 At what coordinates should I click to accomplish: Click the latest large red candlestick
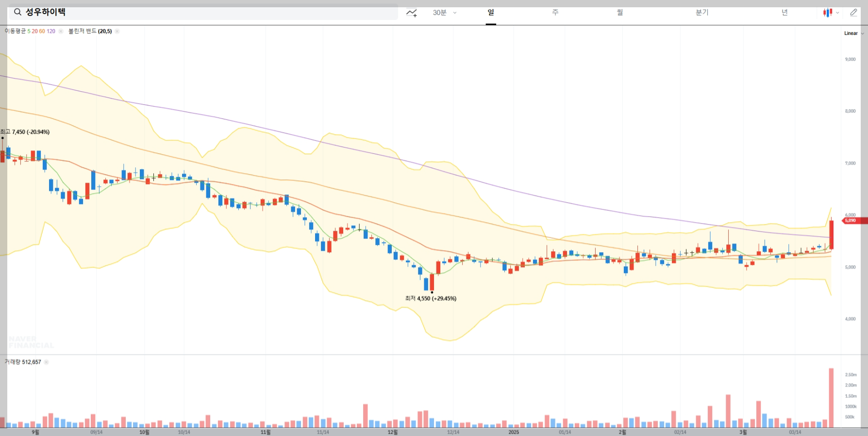(x=832, y=235)
